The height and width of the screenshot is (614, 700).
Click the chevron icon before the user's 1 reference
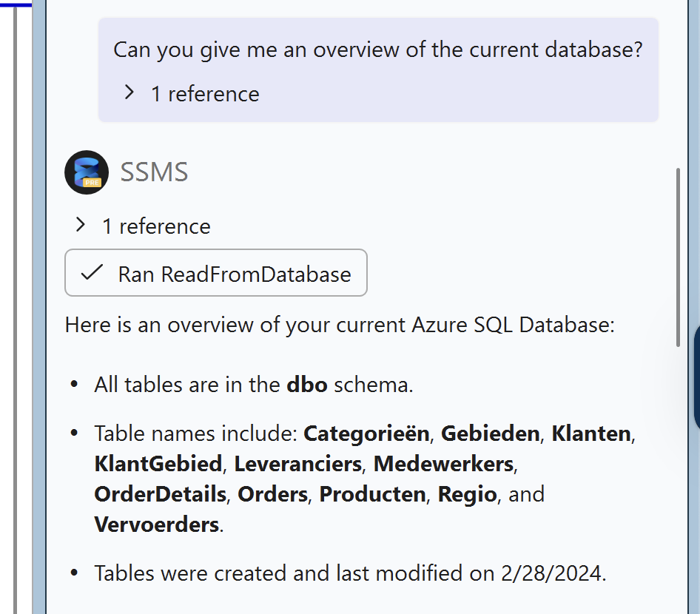(129, 92)
